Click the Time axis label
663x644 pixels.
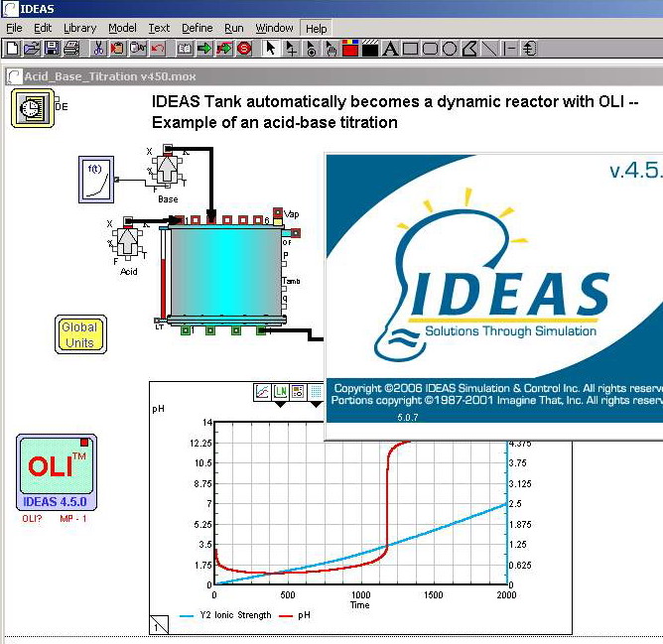[360, 605]
